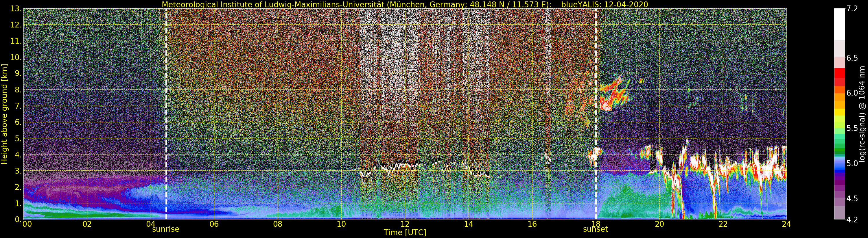The width and height of the screenshot is (868, 238).
Task: Click the 'Height above ground [km]' axis label
Action: [4, 114]
